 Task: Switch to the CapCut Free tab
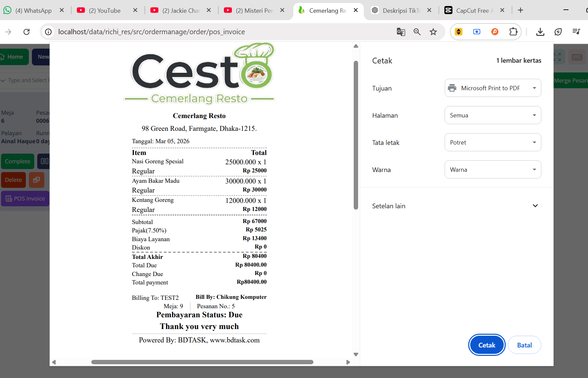pos(474,10)
